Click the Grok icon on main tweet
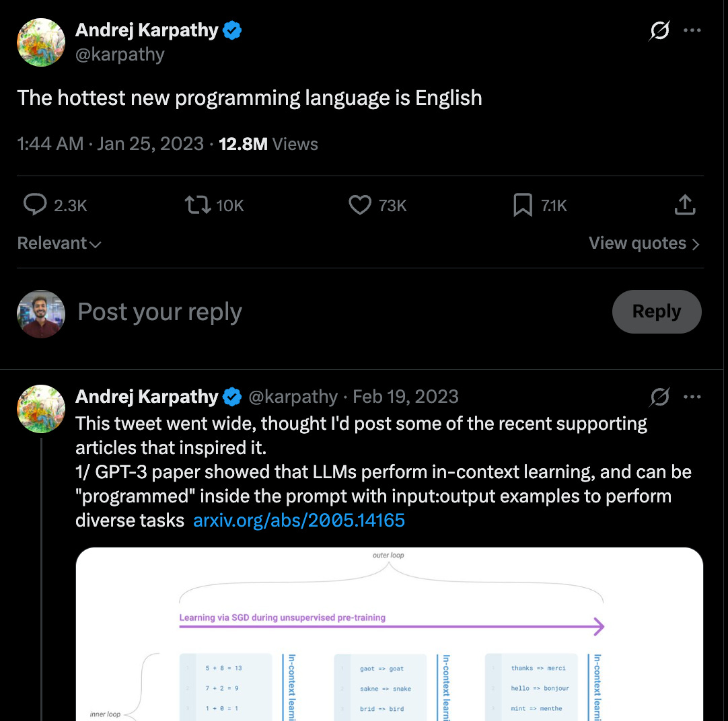The height and width of the screenshot is (721, 728). tap(659, 31)
